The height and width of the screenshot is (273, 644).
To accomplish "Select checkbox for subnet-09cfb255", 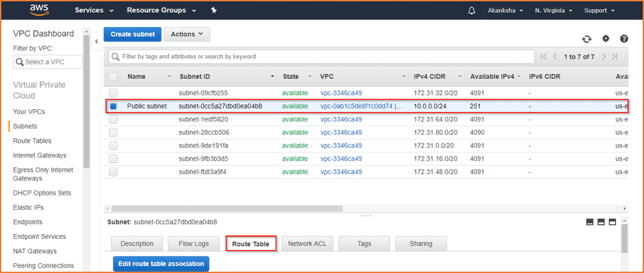I will coord(113,93).
